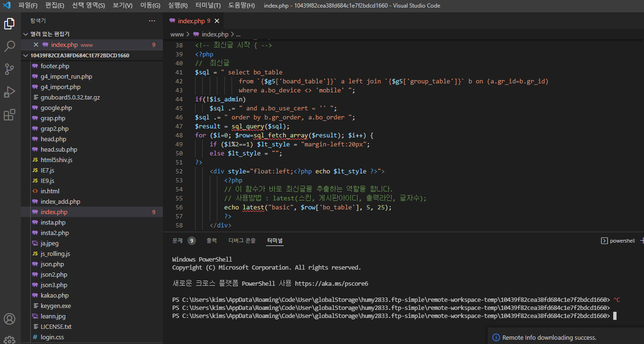The height and width of the screenshot is (344, 644).
Task: Open the 도움말(H) menu
Action: [241, 6]
